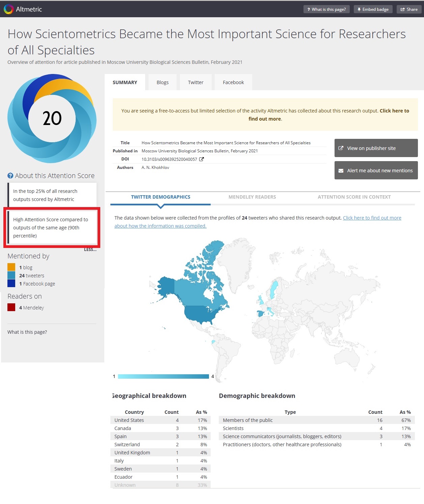
Task: Click the question mark icon by Attention Score
Action: point(10,176)
